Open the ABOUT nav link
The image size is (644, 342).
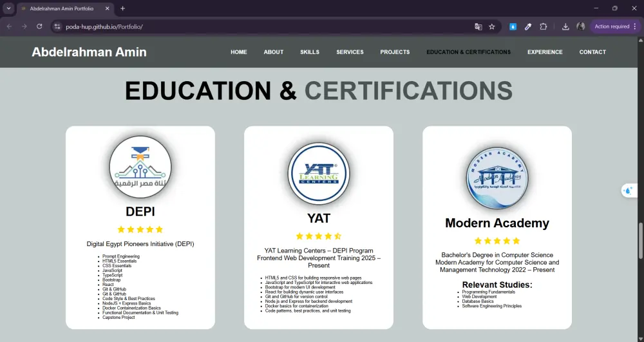(x=274, y=52)
